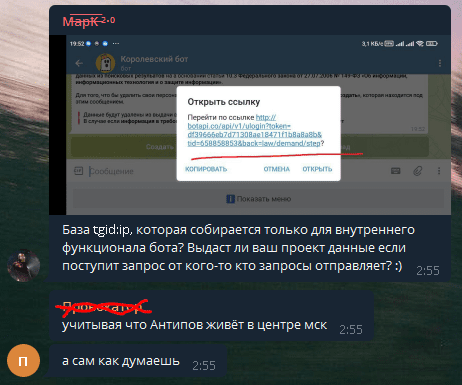Viewport: 462px width, 385px height.
Task: Open the three-dot menu in input bar
Action: click(439, 171)
